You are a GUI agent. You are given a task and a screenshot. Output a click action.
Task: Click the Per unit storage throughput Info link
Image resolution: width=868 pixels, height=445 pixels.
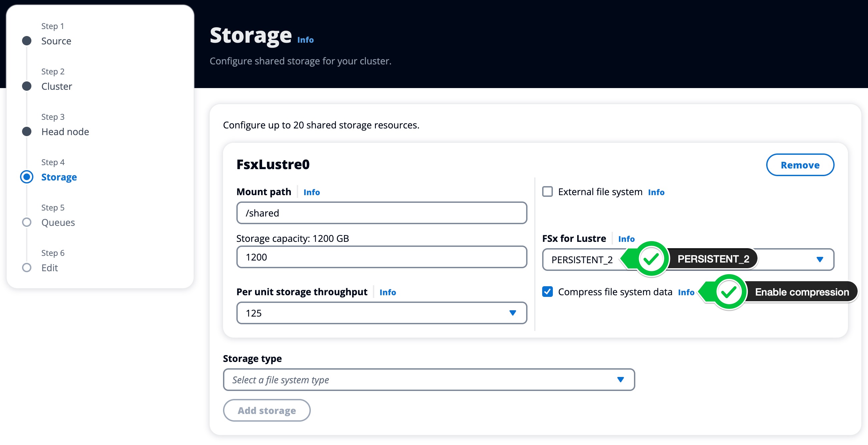388,292
